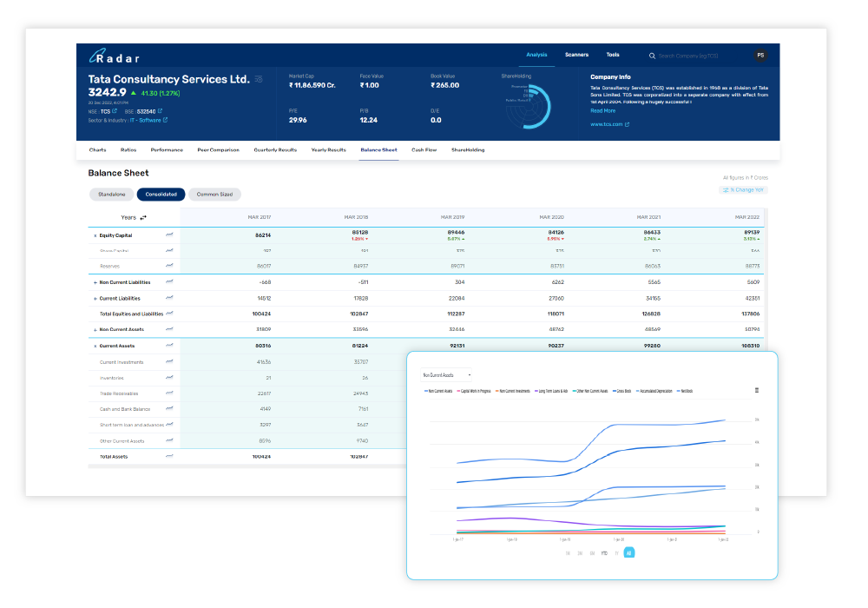This screenshot has height=608, width=868.
Task: Switch to the Cash Flow tab
Action: 424,149
